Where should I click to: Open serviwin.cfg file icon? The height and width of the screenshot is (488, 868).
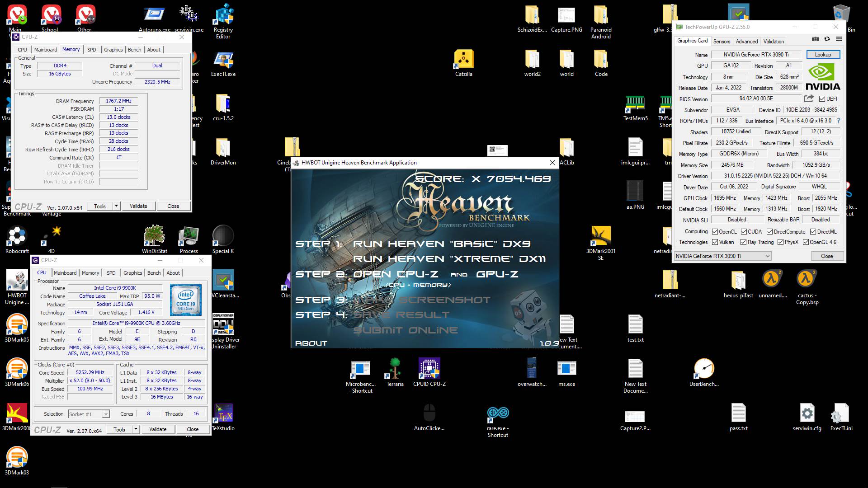click(x=807, y=417)
